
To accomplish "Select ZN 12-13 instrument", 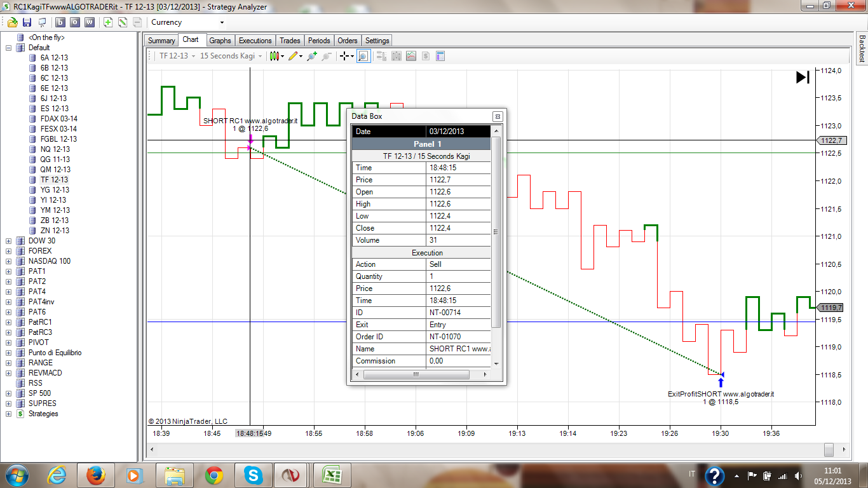I will pyautogui.click(x=55, y=231).
